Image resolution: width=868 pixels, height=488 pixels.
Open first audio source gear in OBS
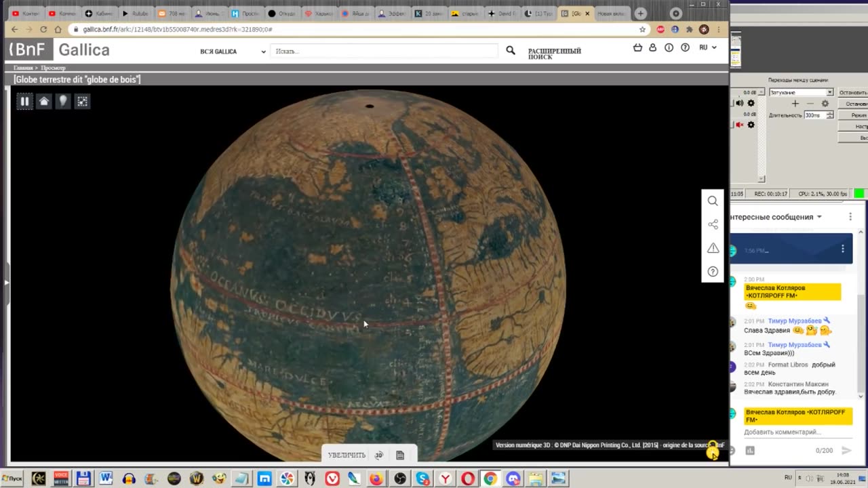click(751, 103)
